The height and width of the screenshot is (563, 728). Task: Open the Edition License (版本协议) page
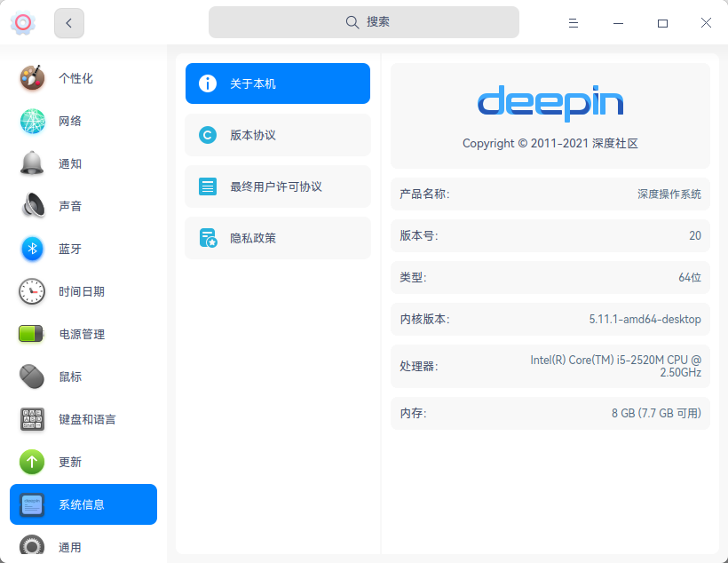coord(277,135)
